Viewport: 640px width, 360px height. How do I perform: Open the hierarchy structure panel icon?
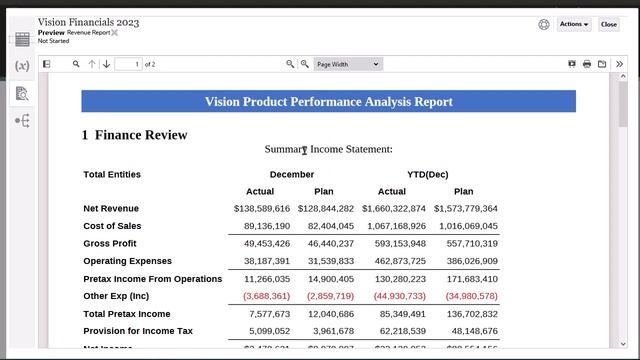[22, 121]
